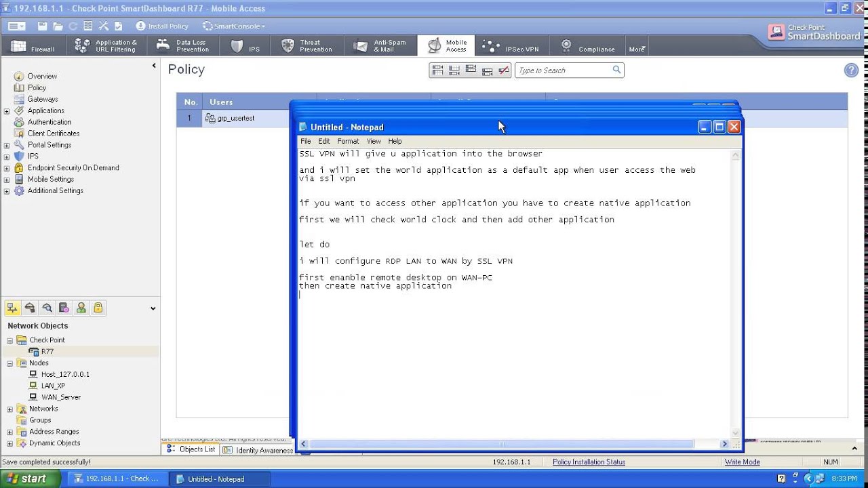Select the Users objects tab icon

pyautogui.click(x=81, y=308)
